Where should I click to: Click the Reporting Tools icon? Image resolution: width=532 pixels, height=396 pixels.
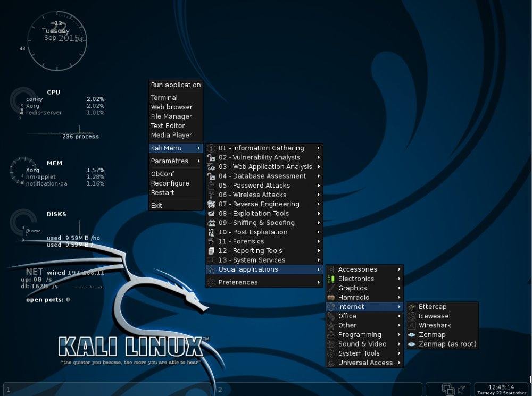[211, 251]
